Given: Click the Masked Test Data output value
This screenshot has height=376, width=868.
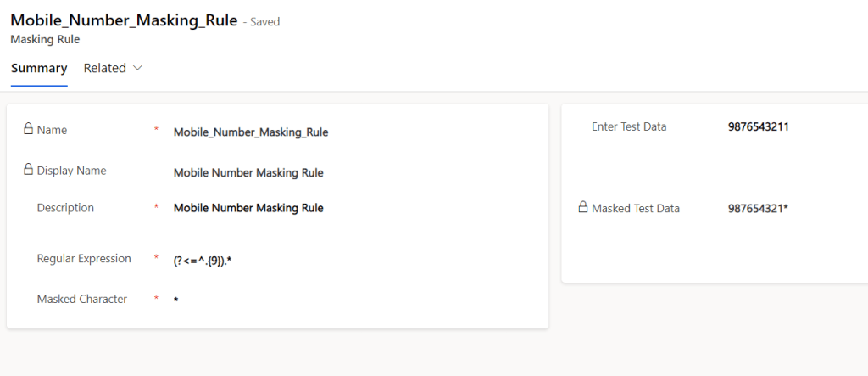Looking at the screenshot, I should pos(758,208).
